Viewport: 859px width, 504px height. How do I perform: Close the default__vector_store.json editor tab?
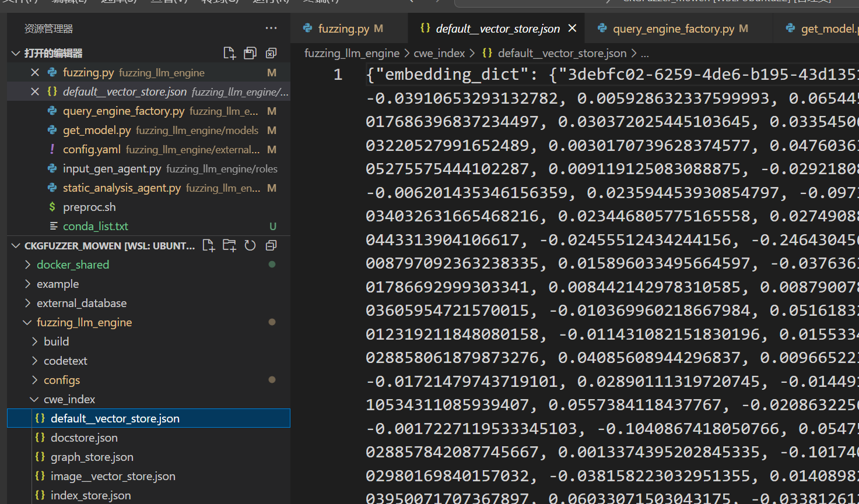pyautogui.click(x=572, y=28)
